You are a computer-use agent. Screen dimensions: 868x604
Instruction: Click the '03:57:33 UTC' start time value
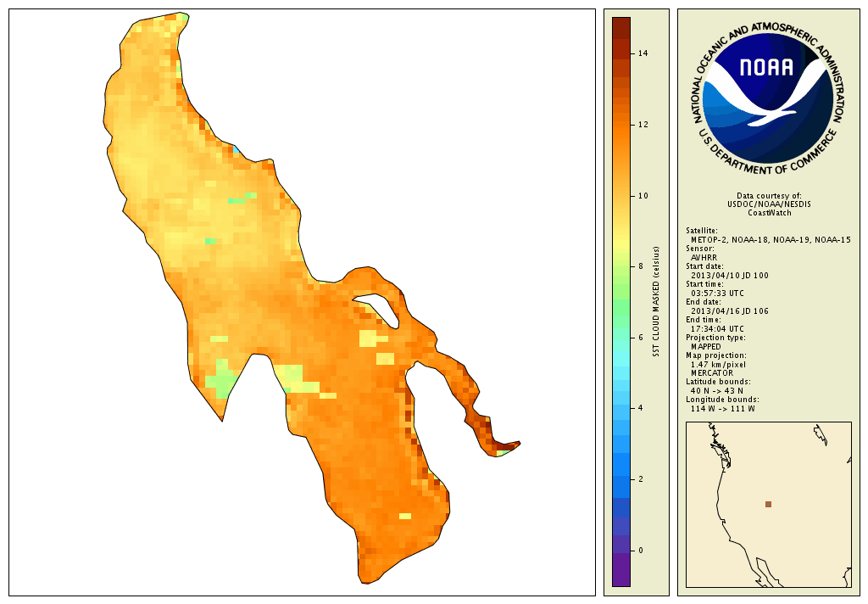click(x=717, y=294)
